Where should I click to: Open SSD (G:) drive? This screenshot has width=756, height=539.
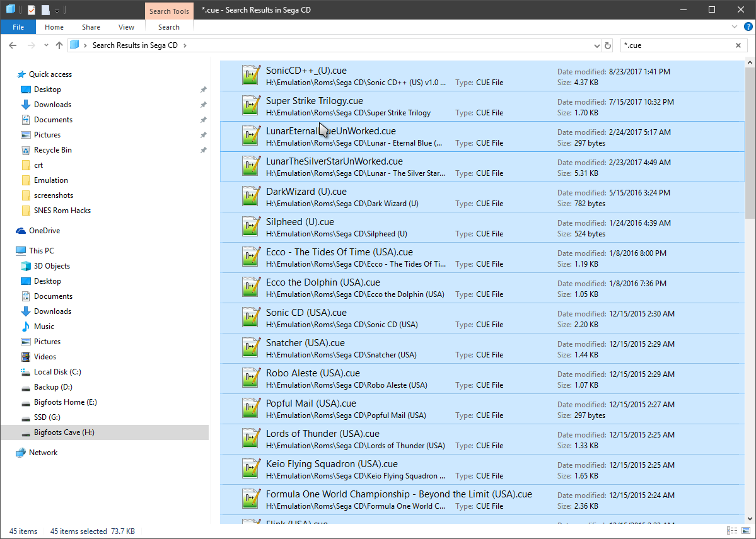pos(47,417)
